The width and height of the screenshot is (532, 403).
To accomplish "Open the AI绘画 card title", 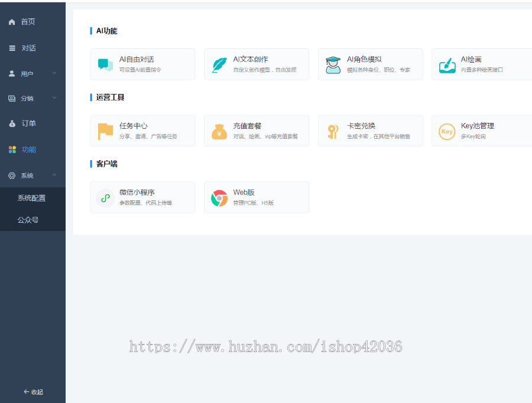I will click(471, 59).
